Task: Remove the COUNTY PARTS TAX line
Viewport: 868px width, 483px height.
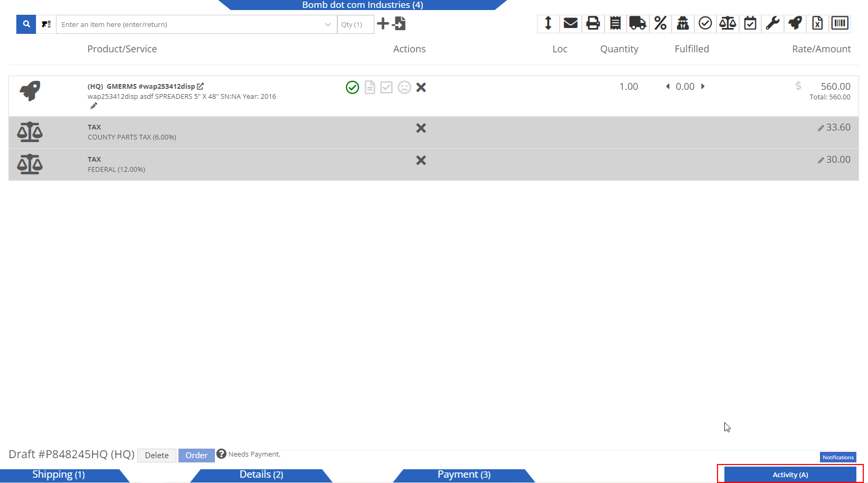Action: [x=421, y=128]
